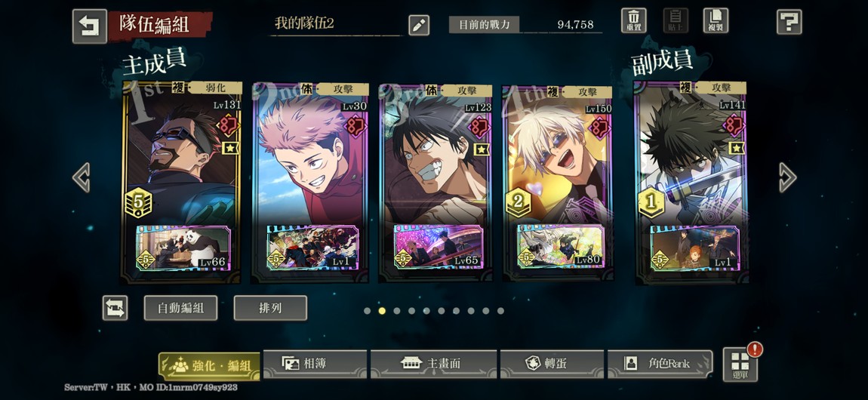This screenshot has width=868, height=400.
Task: Open the 選單 grid menu icon
Action: 740,365
